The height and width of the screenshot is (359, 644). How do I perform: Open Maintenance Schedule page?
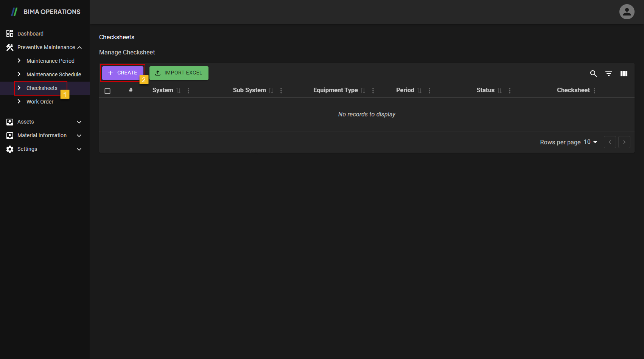coord(53,74)
